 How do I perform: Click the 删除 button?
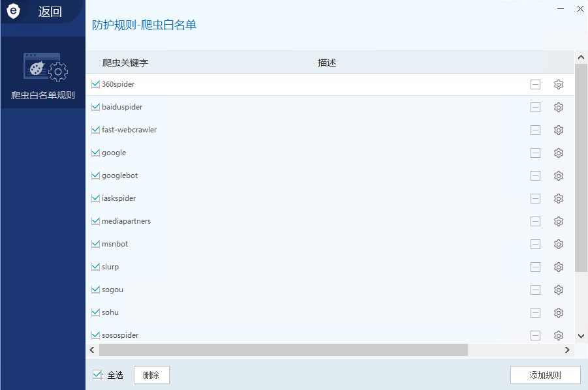[151, 375]
